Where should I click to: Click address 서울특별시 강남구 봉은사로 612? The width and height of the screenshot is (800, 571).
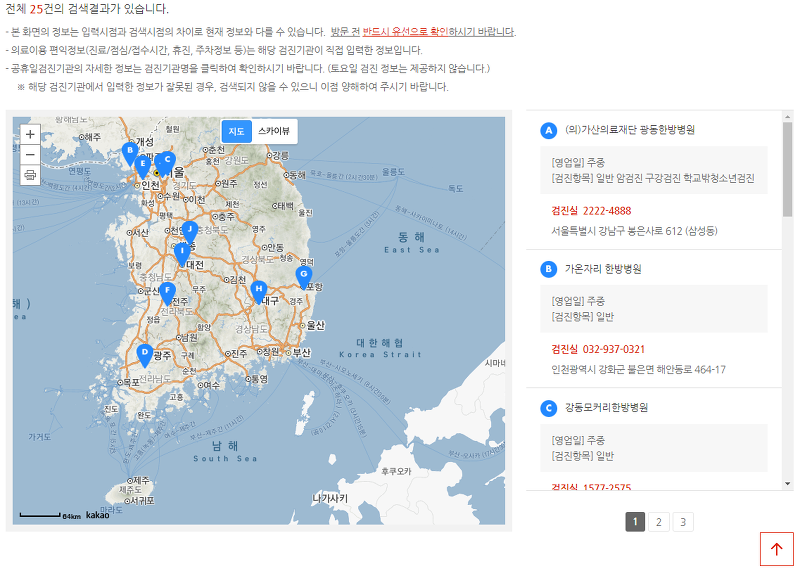(634, 231)
